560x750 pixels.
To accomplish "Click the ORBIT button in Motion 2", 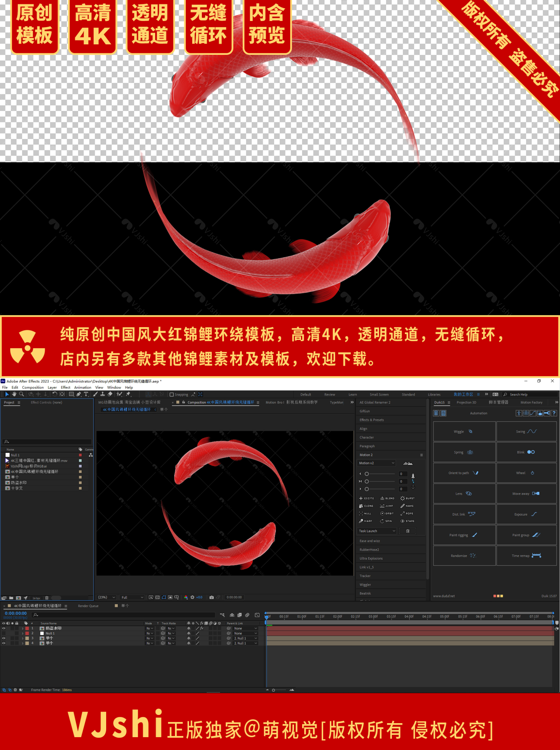I will pyautogui.click(x=387, y=513).
